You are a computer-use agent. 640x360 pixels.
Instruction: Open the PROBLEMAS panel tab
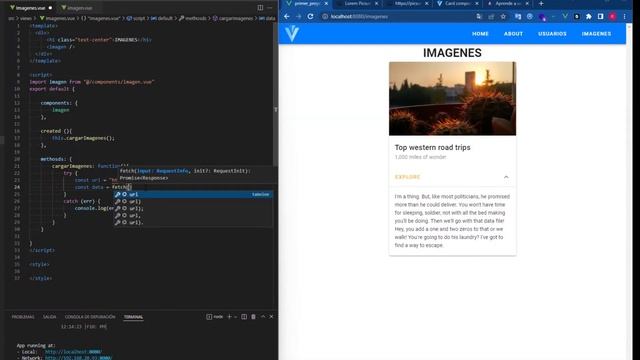pyautogui.click(x=23, y=317)
